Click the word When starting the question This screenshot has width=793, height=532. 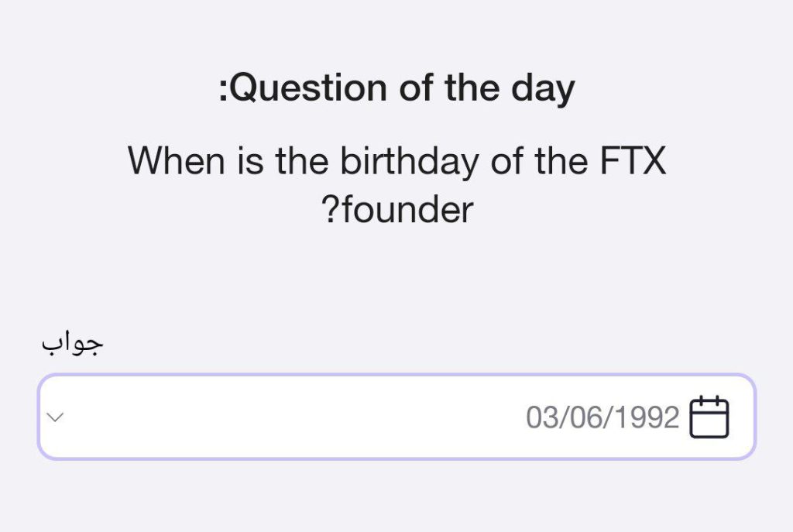click(x=177, y=161)
